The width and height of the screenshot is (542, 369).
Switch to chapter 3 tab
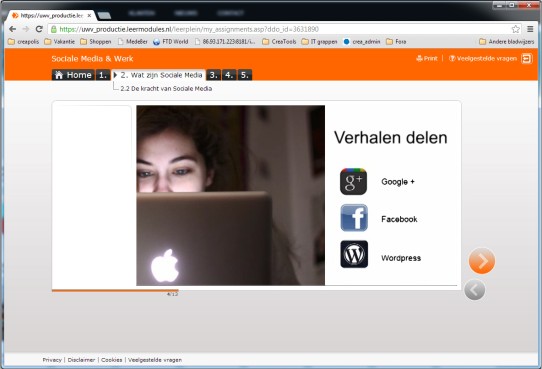pyautogui.click(x=213, y=75)
